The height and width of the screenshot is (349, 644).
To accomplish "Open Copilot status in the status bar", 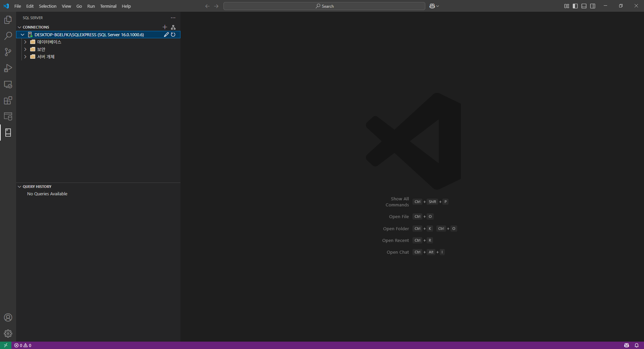I will click(627, 345).
